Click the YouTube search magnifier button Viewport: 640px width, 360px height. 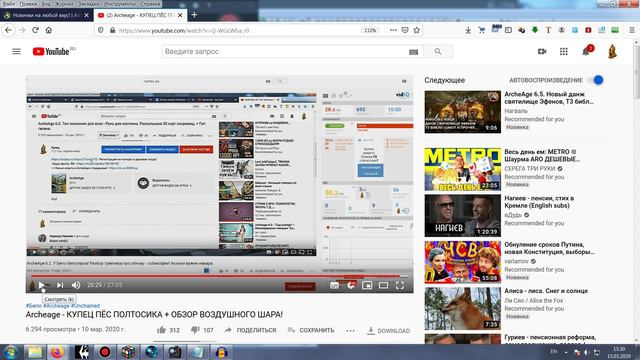pyautogui.click(x=438, y=51)
